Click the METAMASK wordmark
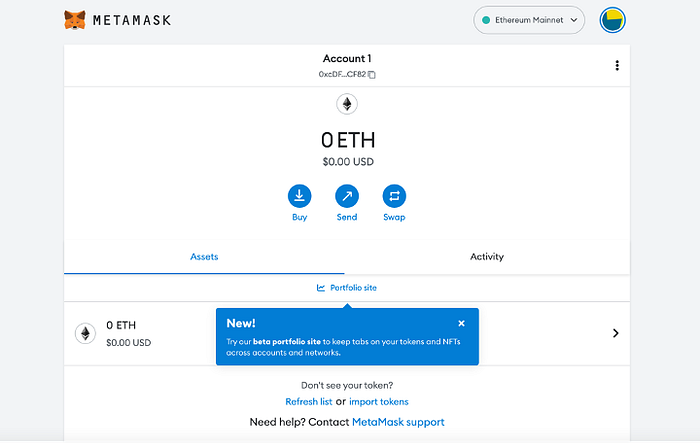This screenshot has width=700, height=443. click(x=132, y=20)
